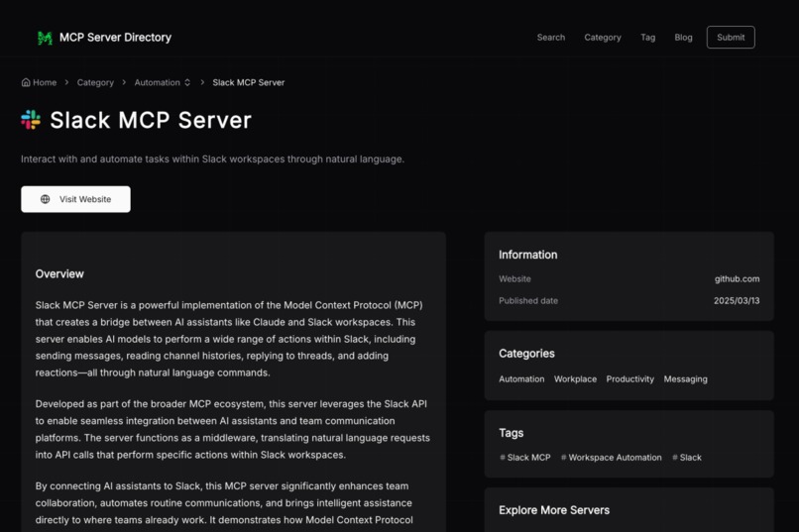Select the Messaging category link

(685, 378)
